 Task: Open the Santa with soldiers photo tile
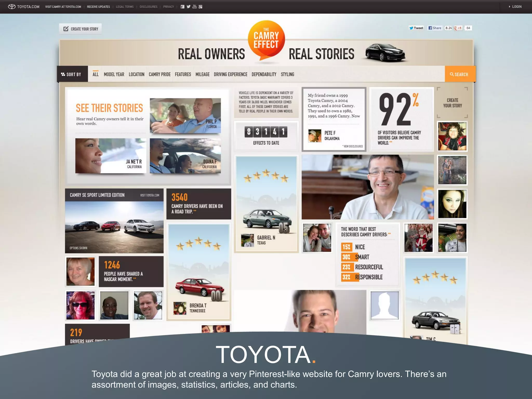click(418, 238)
